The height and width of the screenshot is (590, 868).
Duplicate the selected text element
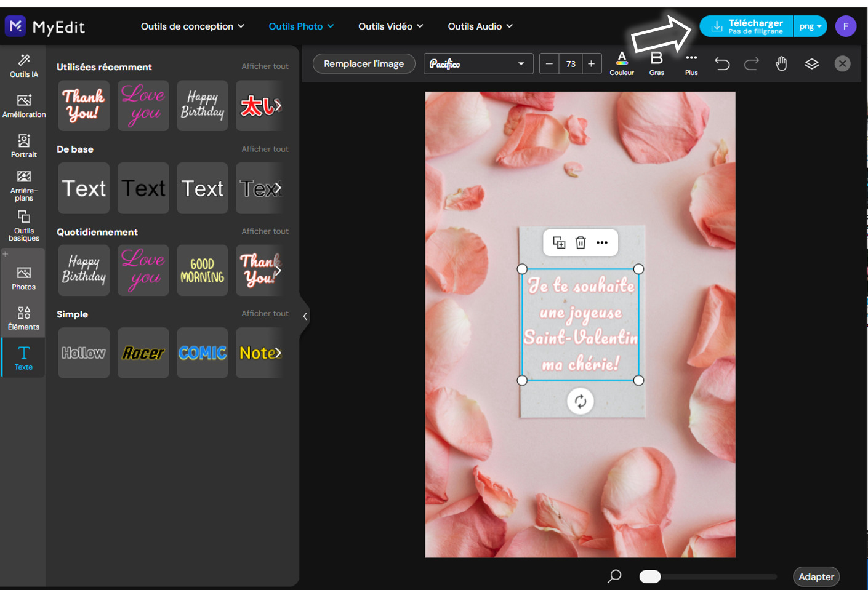(559, 242)
